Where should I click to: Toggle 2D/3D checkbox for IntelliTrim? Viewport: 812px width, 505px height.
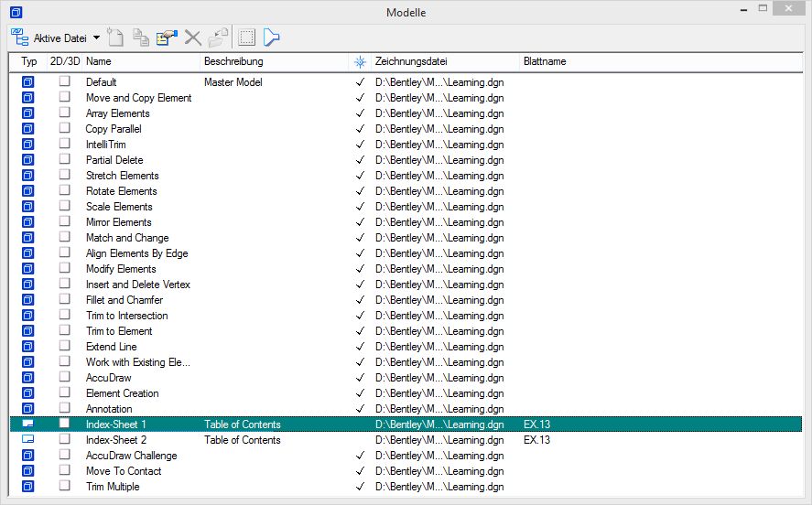point(64,143)
